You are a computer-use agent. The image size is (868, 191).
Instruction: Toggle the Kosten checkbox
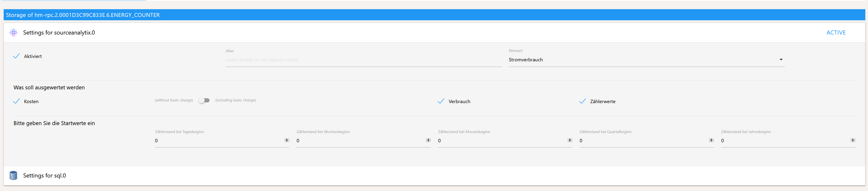coord(16,101)
